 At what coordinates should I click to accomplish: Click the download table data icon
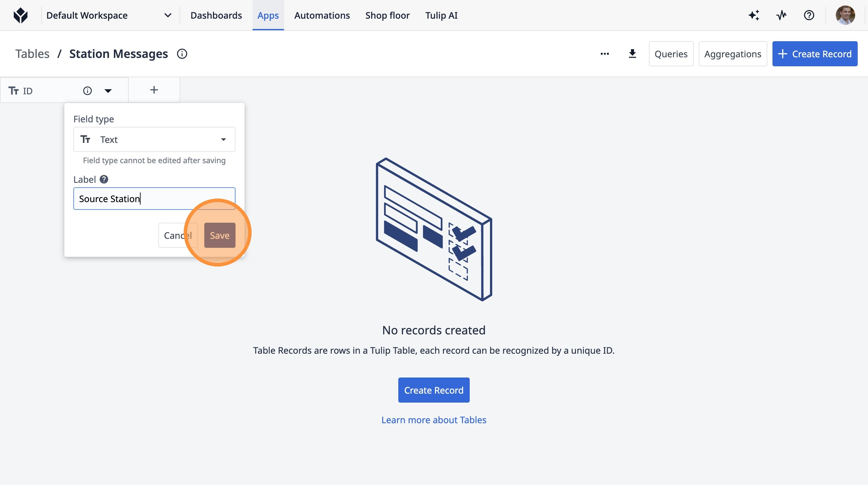click(x=632, y=54)
